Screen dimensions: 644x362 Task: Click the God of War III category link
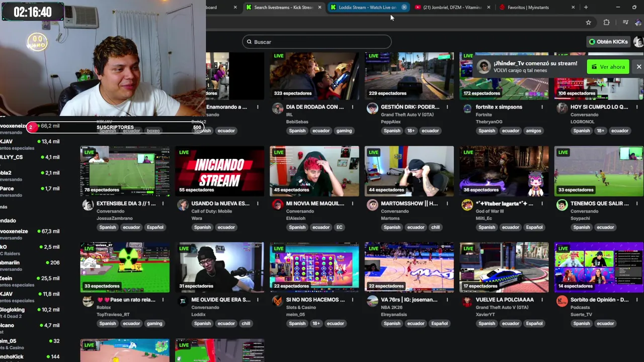[490, 211]
